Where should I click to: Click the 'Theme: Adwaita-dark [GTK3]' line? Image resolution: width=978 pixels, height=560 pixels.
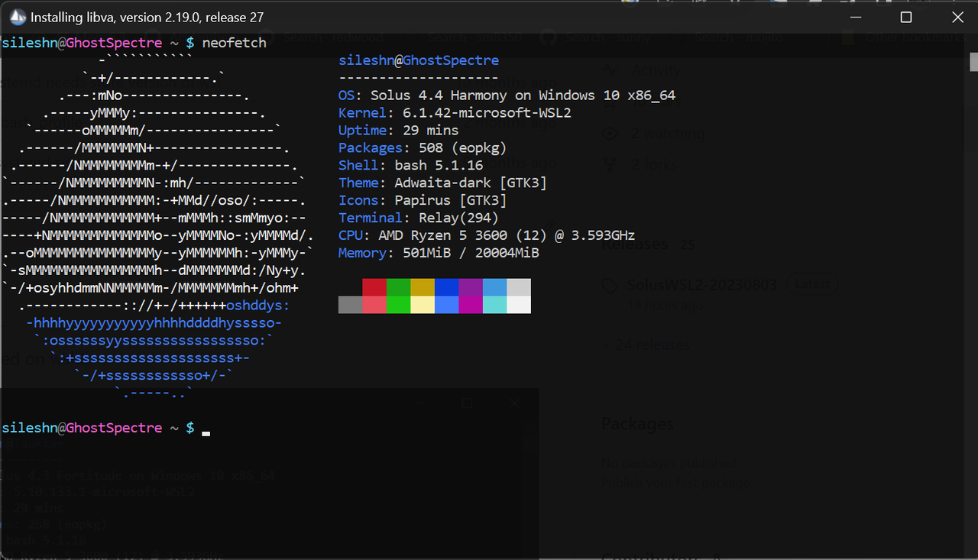click(x=443, y=183)
